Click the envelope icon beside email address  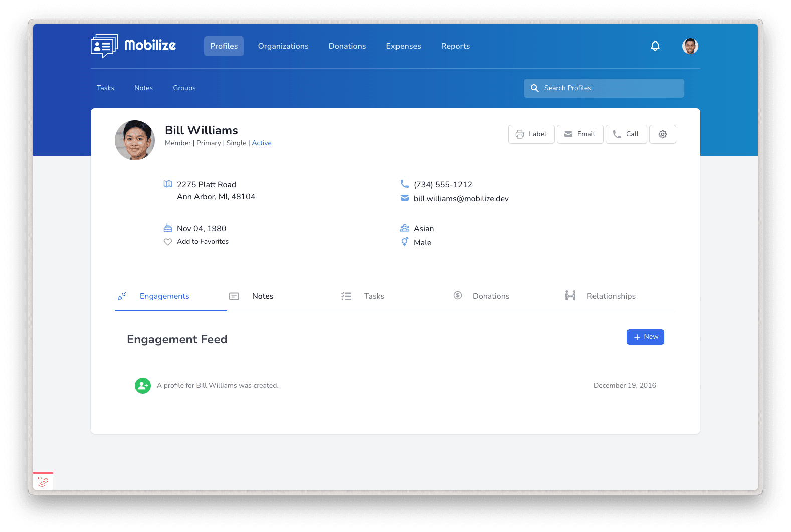(405, 198)
